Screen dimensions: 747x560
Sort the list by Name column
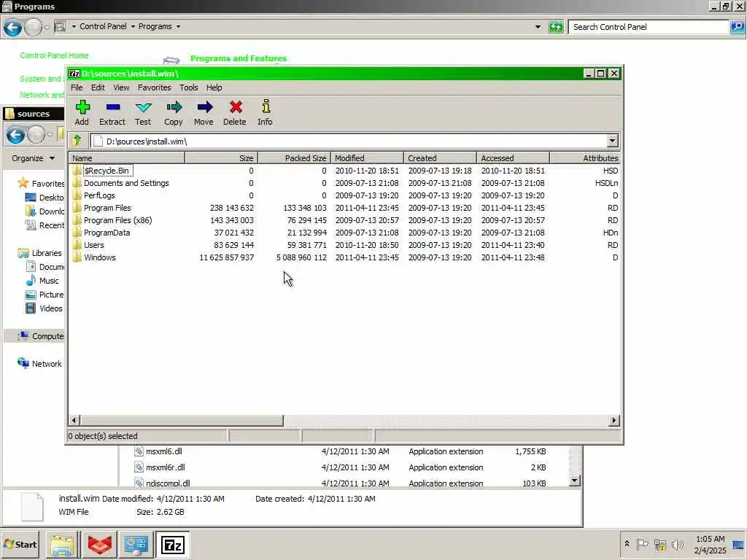coord(127,158)
